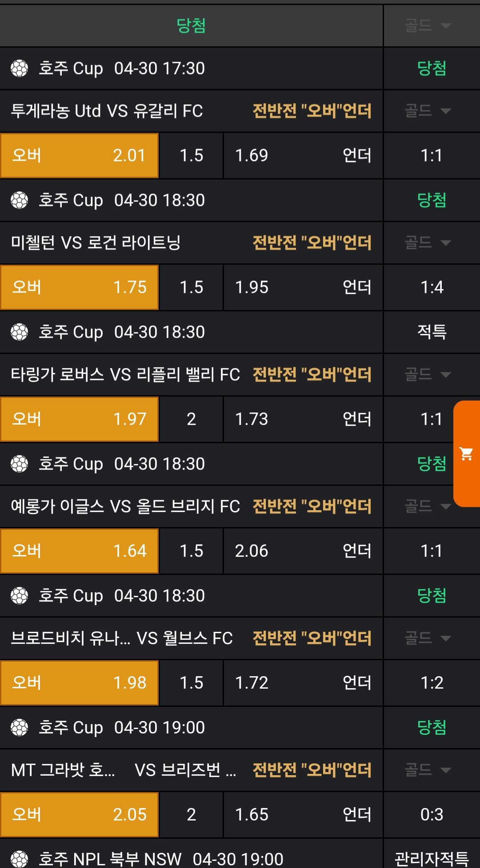Click soccer ball icon for 17:30 match

(x=20, y=68)
